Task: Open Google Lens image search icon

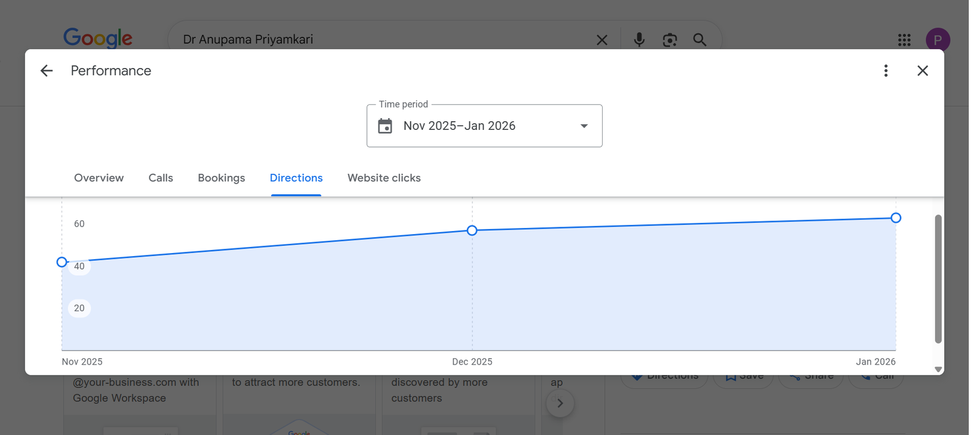Action: (x=669, y=40)
